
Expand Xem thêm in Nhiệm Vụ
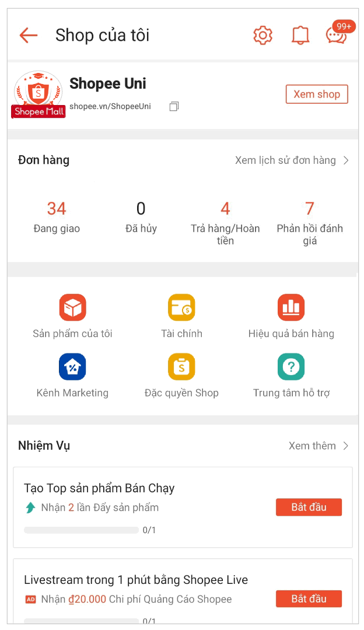(318, 446)
